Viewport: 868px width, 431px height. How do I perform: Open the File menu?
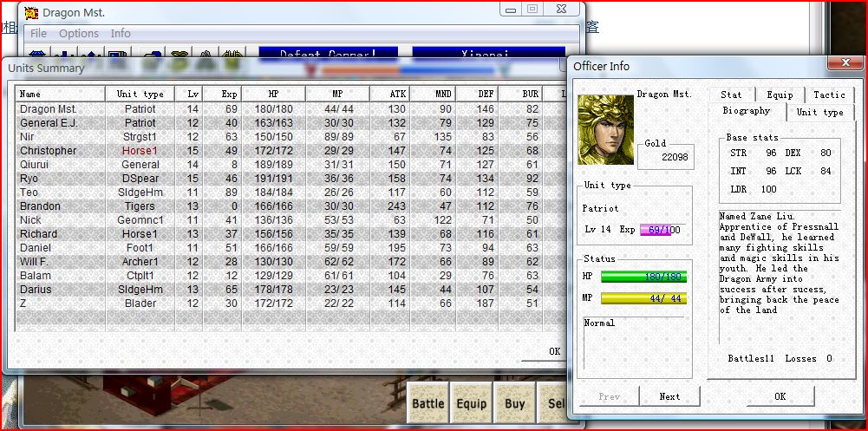(38, 33)
